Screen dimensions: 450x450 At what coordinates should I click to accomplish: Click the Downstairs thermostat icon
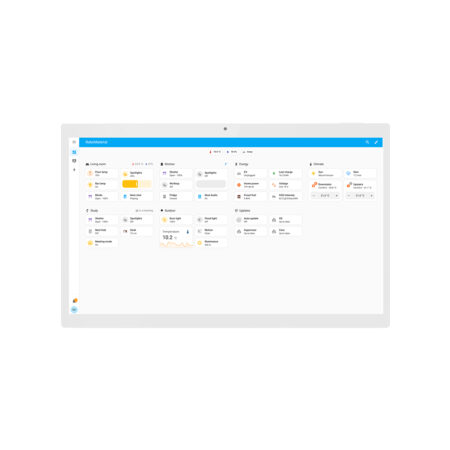click(314, 185)
